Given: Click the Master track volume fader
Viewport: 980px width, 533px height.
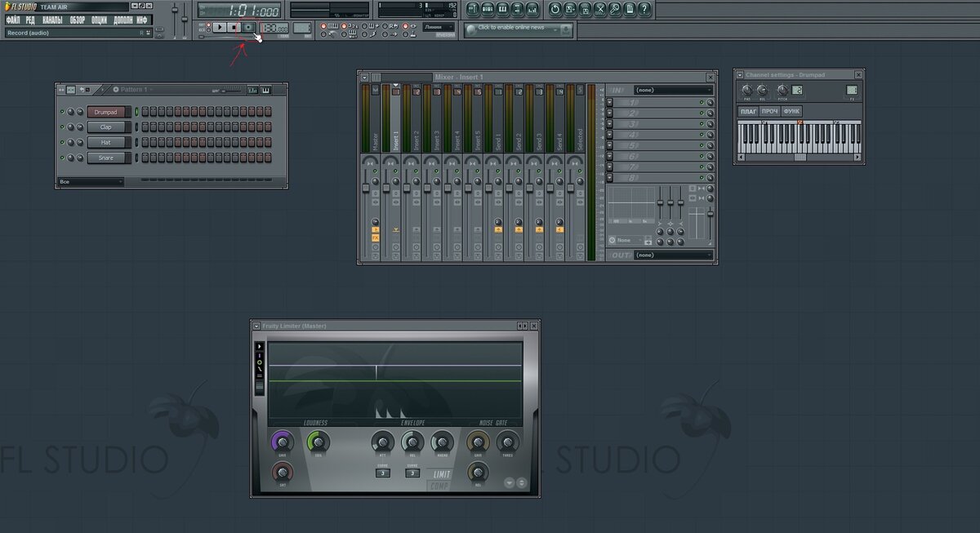Looking at the screenshot, I should [366, 187].
